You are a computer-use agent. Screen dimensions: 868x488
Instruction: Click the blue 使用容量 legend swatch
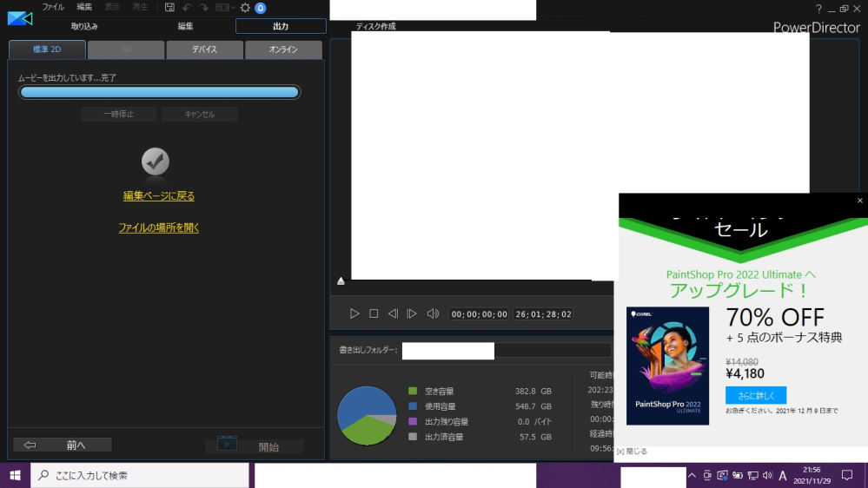(413, 406)
